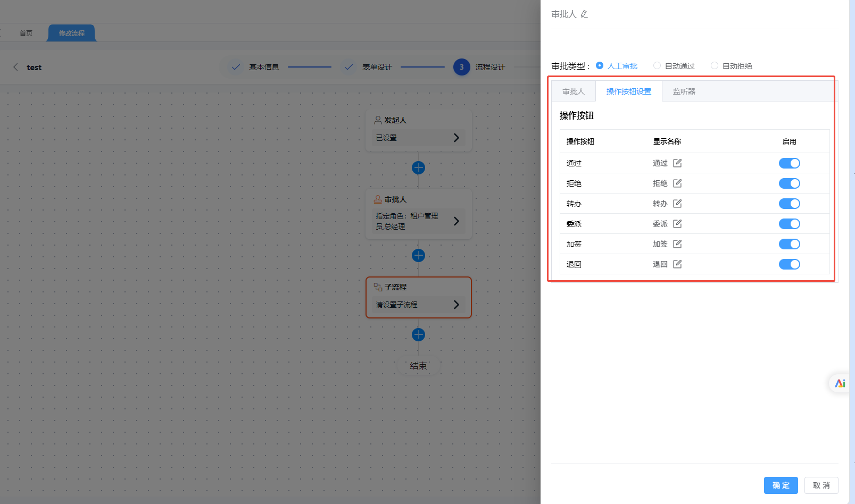Edit display name for 通过 row

pos(677,163)
